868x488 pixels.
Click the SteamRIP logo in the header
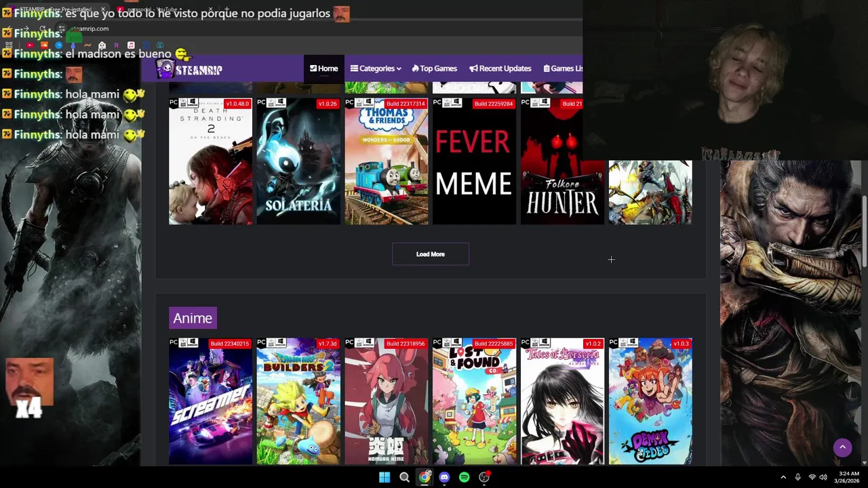189,68
